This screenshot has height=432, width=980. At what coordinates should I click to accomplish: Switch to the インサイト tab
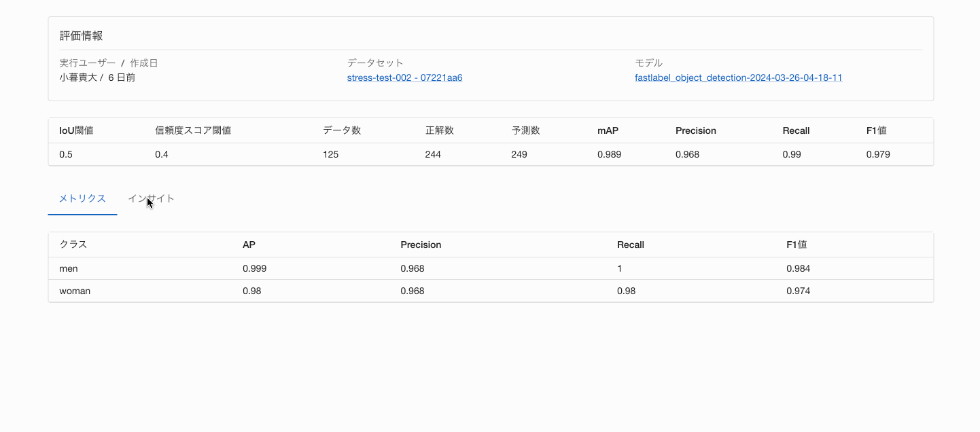(151, 198)
